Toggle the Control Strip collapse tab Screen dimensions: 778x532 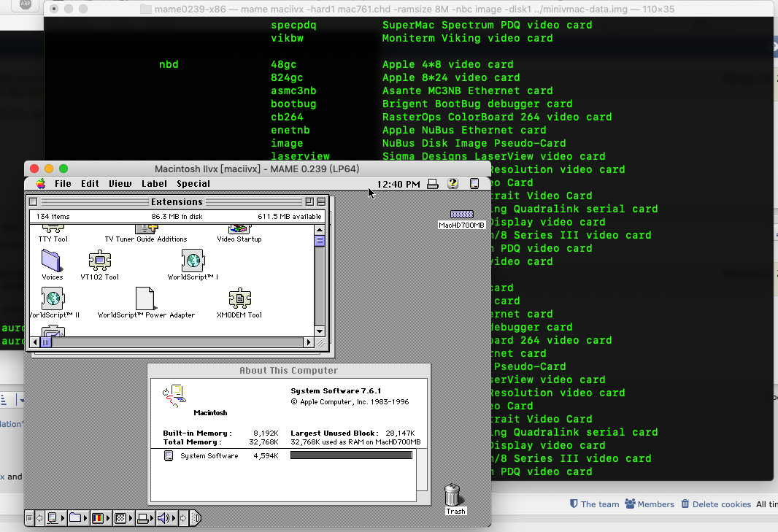195,518
